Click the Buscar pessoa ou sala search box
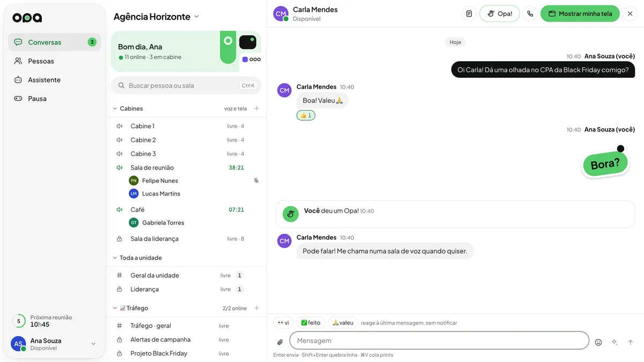The height and width of the screenshot is (362, 644). point(186,85)
